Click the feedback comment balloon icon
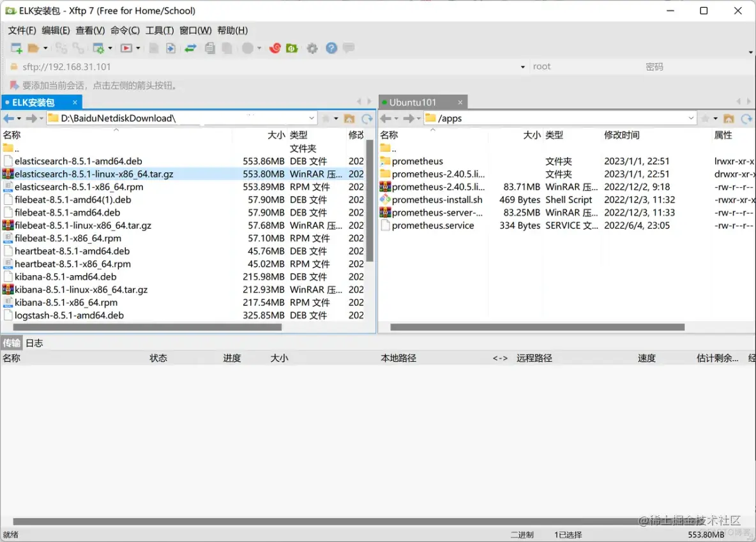Viewport: 756px width, 542px height. coord(348,48)
